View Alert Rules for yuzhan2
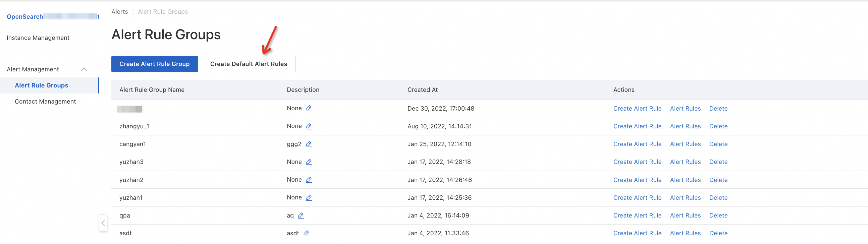The image size is (868, 244). pos(685,180)
